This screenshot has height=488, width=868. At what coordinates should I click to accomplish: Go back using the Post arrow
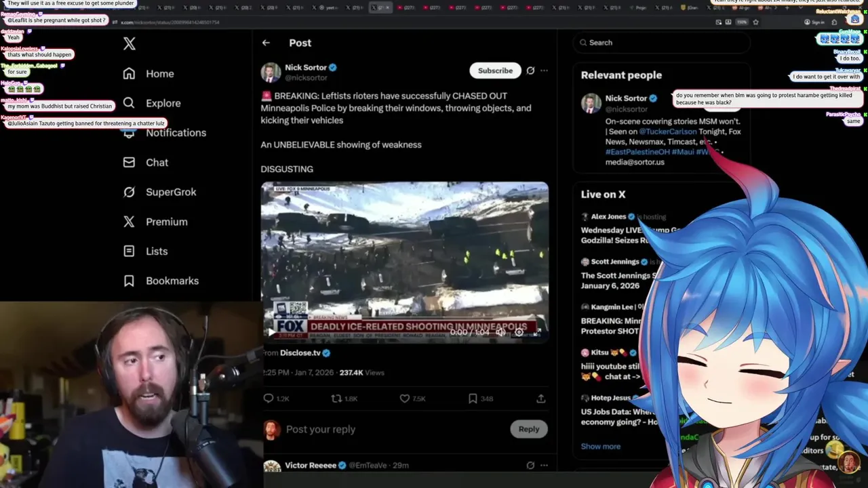click(266, 43)
